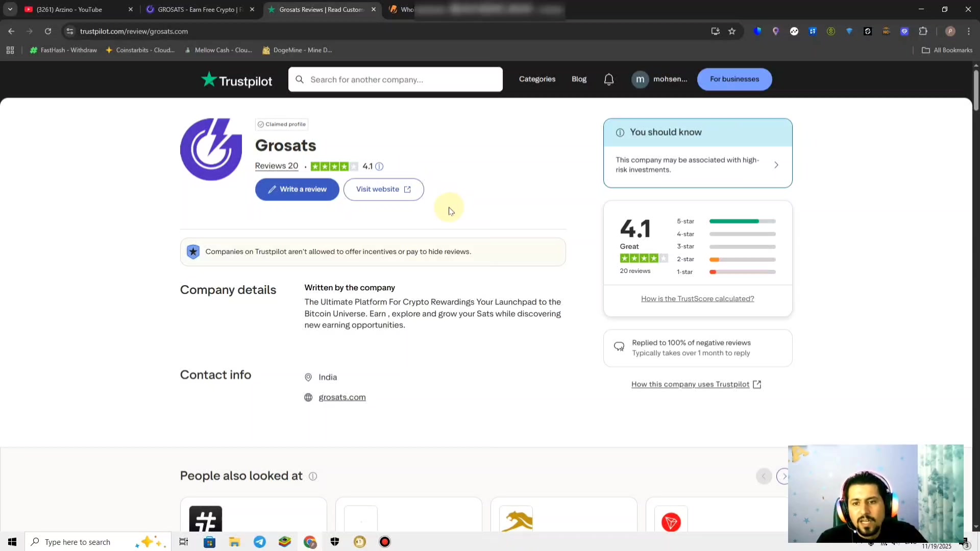Reload the Trustpilot page

tap(48, 31)
